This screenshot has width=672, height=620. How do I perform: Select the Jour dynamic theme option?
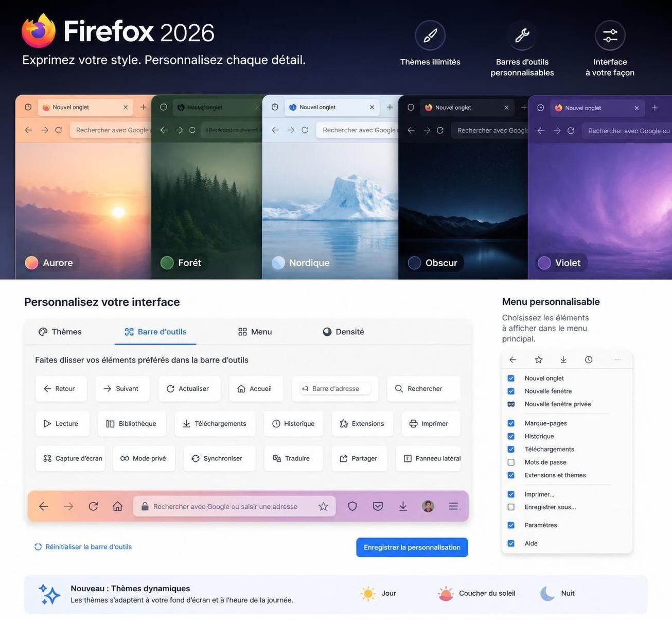click(x=379, y=593)
